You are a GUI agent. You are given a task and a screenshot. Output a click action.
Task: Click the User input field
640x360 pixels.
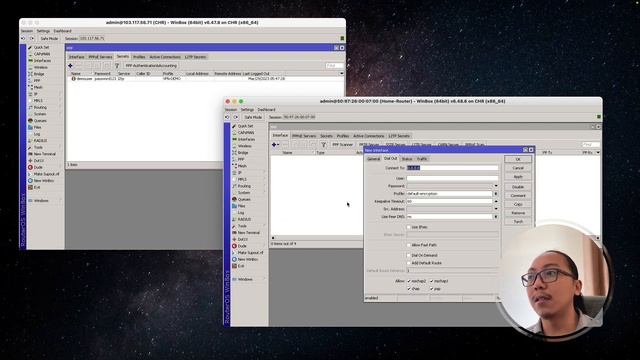[452, 178]
